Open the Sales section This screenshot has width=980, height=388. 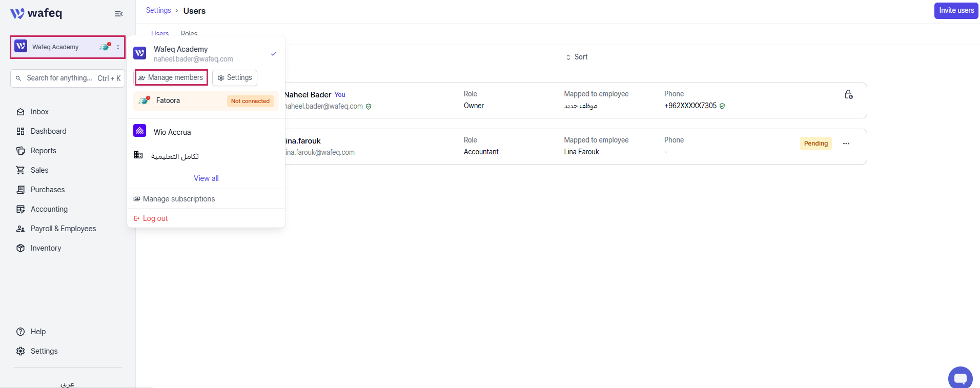(39, 170)
